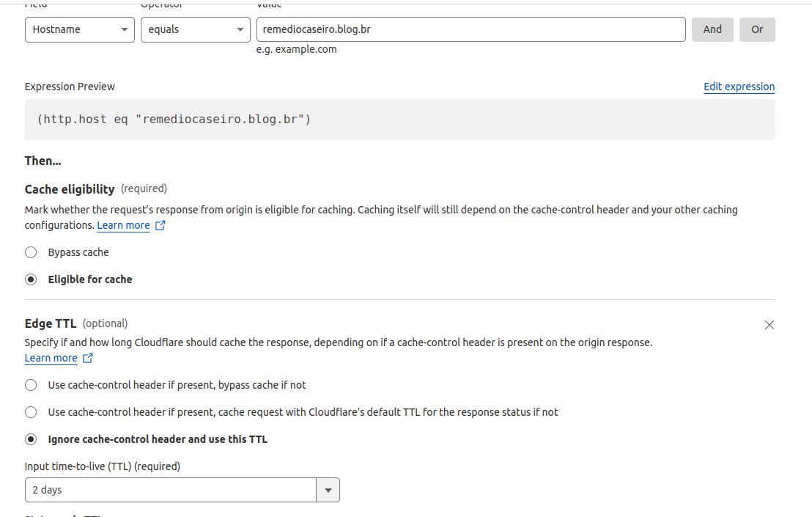
Task: Click the 'Expression Preview' label
Action: click(70, 87)
